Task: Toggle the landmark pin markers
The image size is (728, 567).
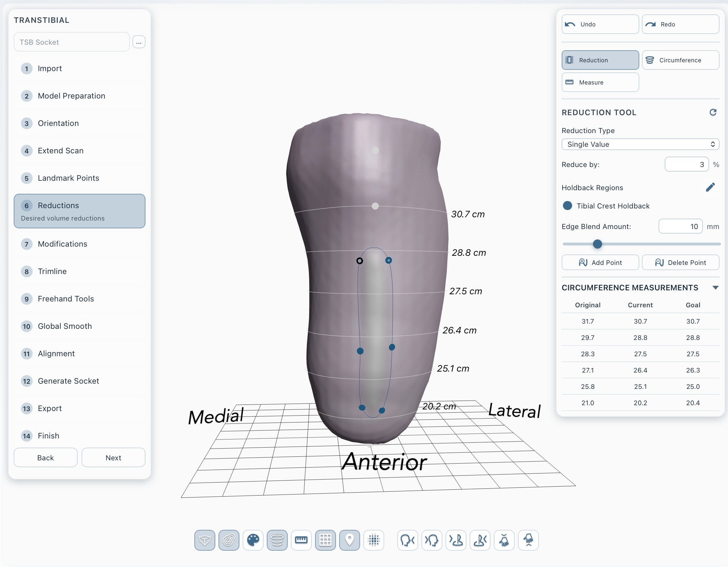Action: [349, 540]
